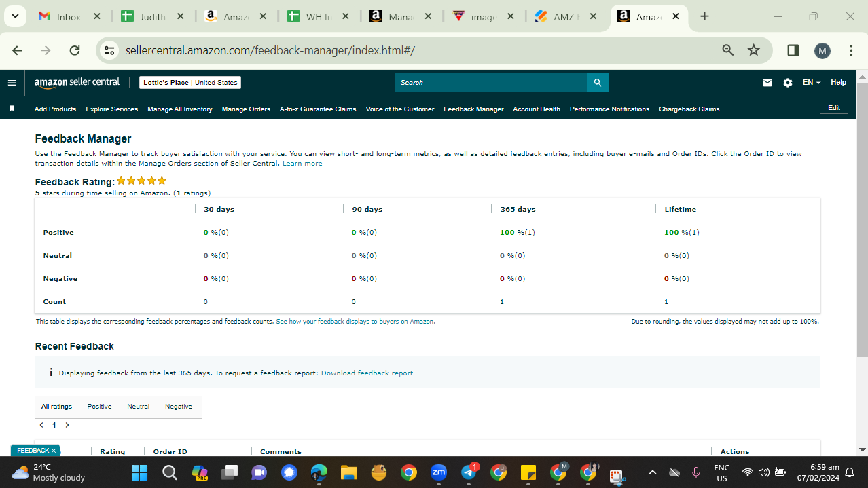Open the browser zoom indicator icon
The image size is (868, 488).
[x=728, y=50]
